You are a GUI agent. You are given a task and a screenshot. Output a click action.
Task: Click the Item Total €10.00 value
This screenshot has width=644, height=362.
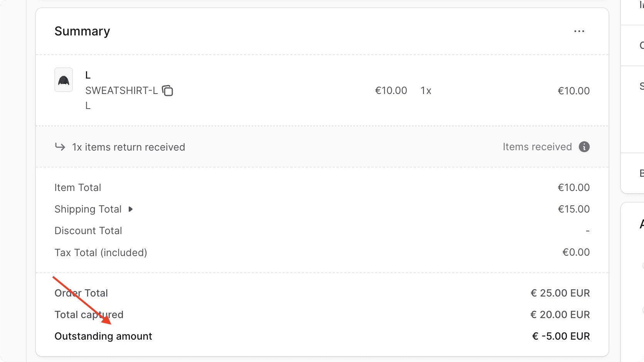(x=573, y=188)
